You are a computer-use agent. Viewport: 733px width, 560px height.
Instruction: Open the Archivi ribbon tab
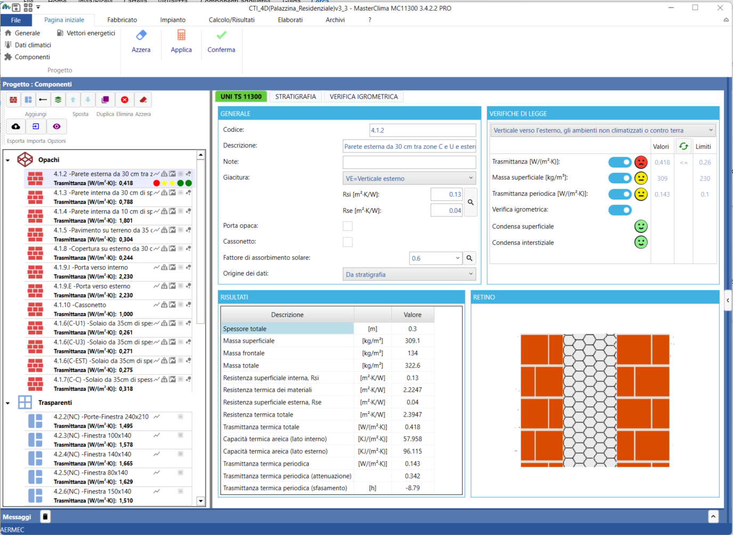[335, 20]
